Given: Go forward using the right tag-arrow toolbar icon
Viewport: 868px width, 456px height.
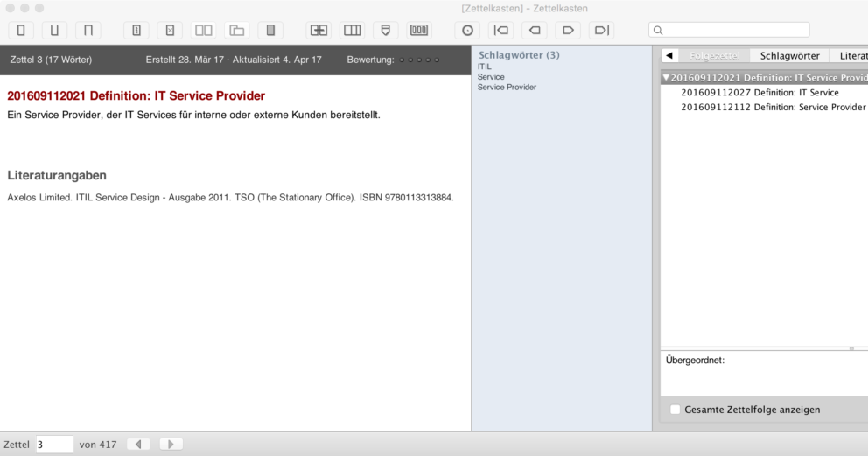Looking at the screenshot, I should (568, 30).
